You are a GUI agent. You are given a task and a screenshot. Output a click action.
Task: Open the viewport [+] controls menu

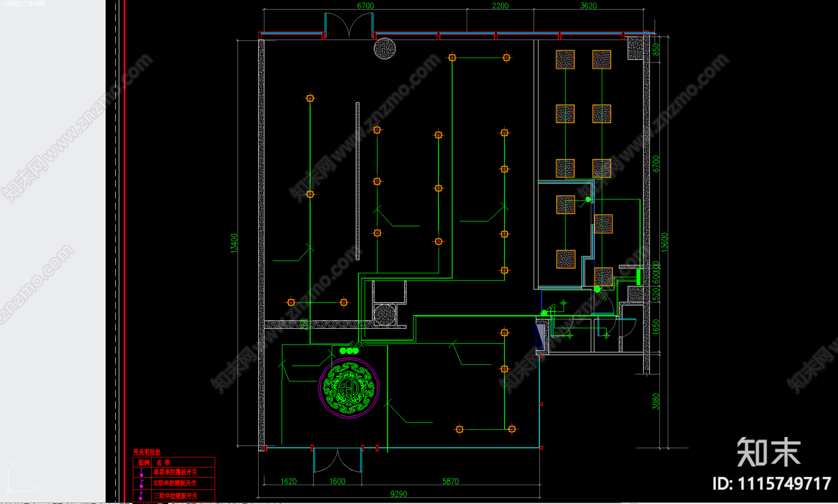coord(3,3)
